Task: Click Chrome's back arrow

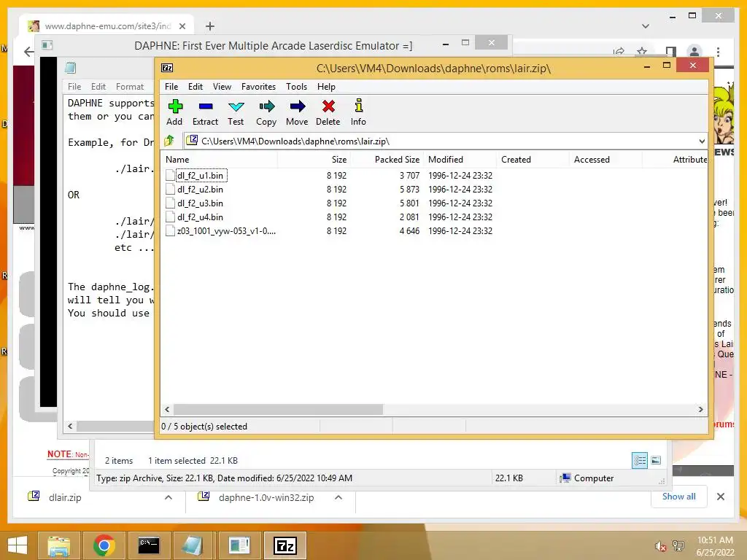Action: pyautogui.click(x=29, y=52)
